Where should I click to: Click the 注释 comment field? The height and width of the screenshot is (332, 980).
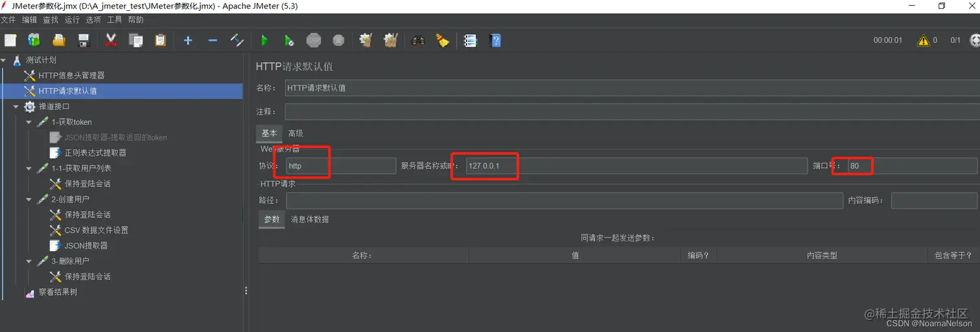tap(631, 112)
